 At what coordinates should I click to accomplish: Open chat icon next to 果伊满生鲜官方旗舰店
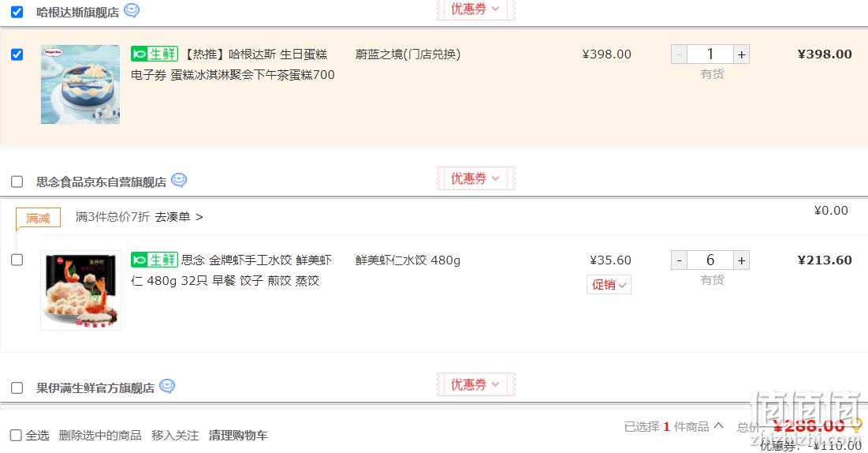point(167,386)
